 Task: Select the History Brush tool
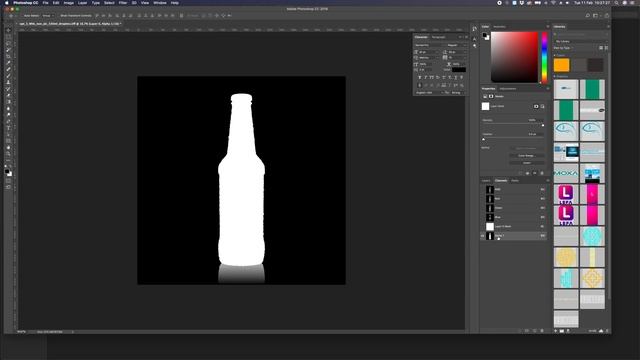pos(8,89)
